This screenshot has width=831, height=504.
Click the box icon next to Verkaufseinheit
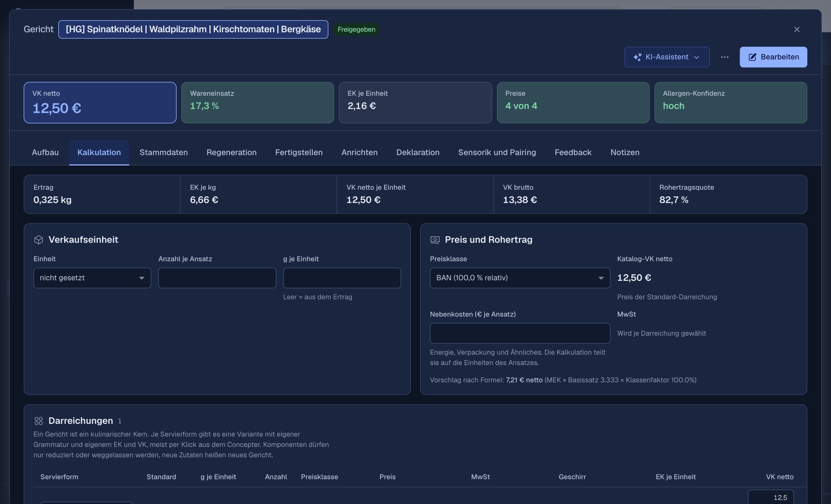click(x=39, y=240)
